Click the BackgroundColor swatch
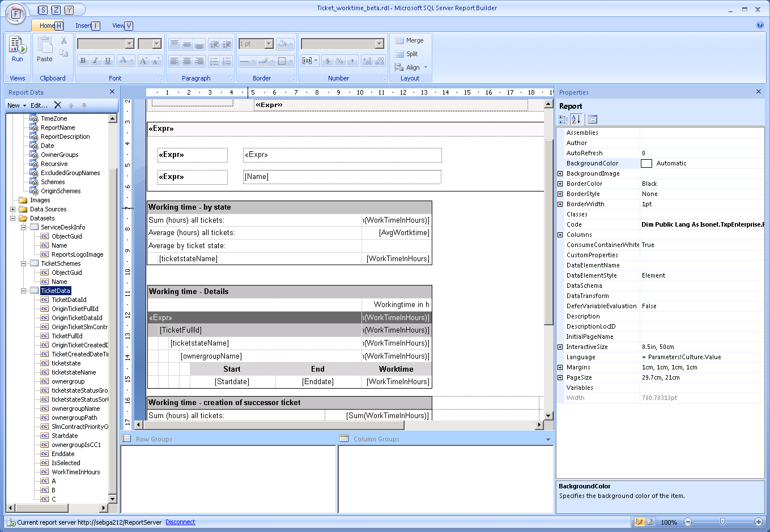Image resolution: width=770 pixels, height=532 pixels. pos(646,163)
